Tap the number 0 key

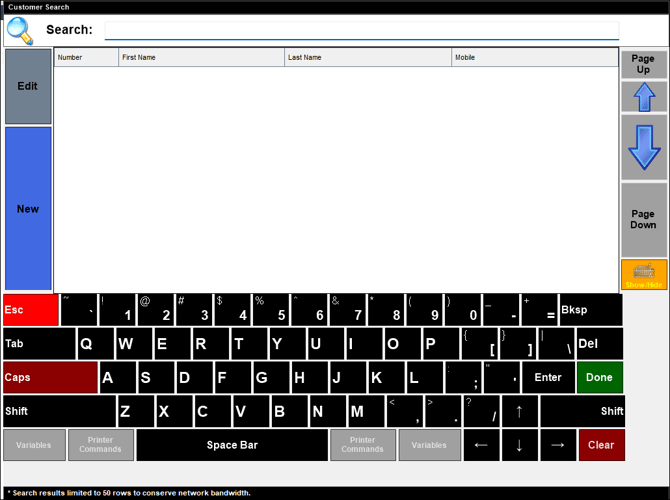pos(463,310)
